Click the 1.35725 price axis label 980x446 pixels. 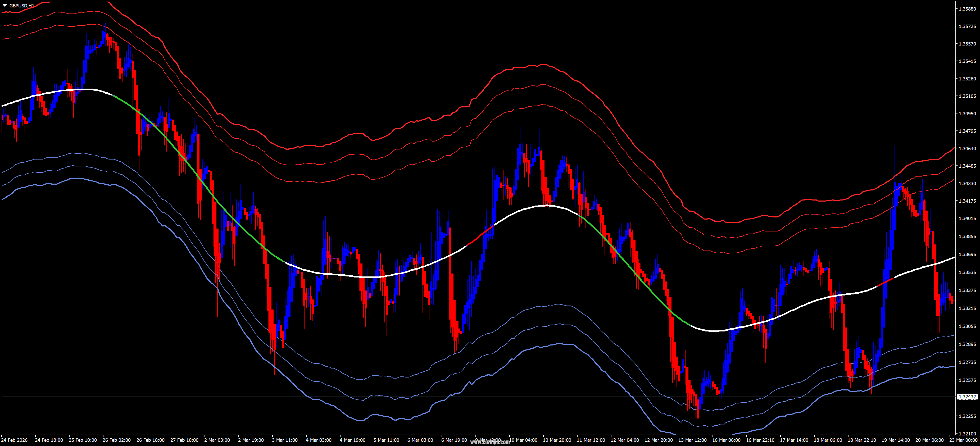point(968,26)
